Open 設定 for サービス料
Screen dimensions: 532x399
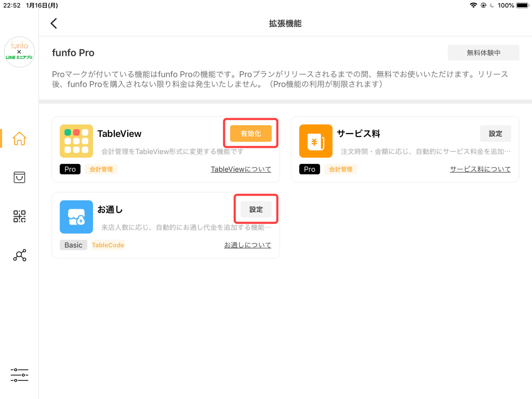coord(495,133)
